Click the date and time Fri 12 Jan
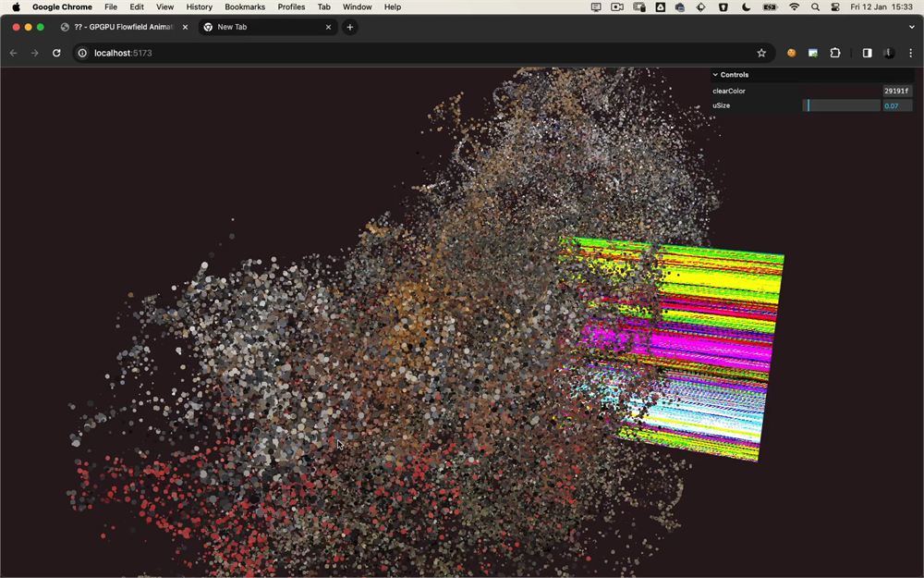The image size is (924, 578). click(x=881, y=7)
